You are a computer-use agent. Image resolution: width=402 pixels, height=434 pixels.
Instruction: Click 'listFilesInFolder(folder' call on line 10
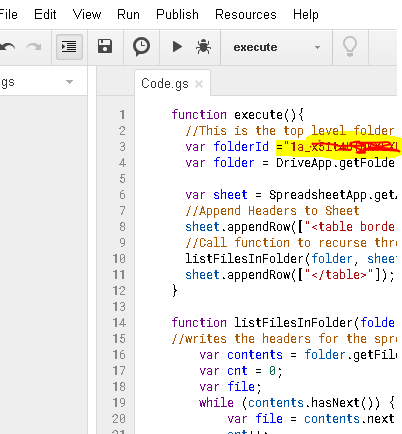(x=269, y=259)
